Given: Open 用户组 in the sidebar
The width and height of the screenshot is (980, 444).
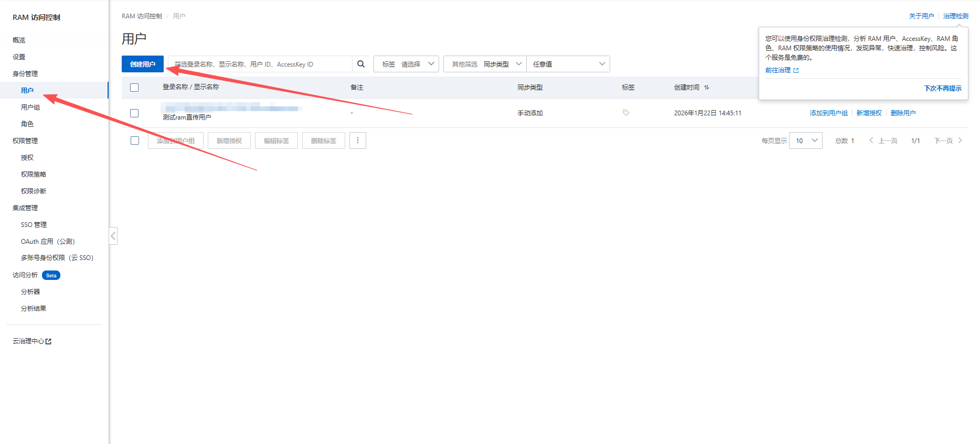Looking at the screenshot, I should 30,107.
